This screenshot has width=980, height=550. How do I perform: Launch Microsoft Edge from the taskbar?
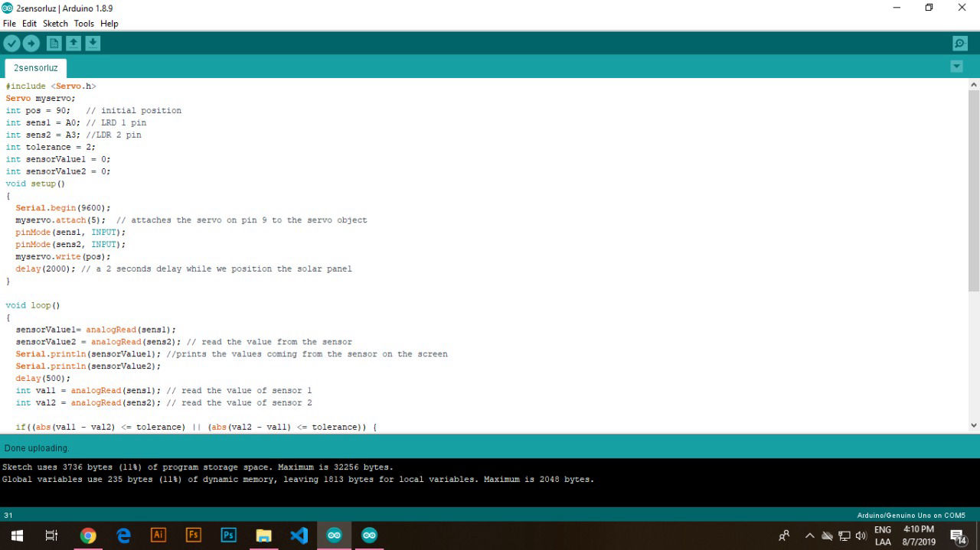[x=123, y=535]
